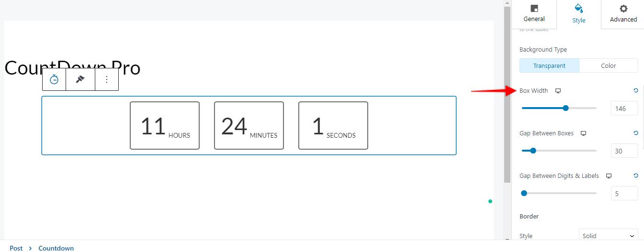Click the Box Width slider handle

(565, 108)
